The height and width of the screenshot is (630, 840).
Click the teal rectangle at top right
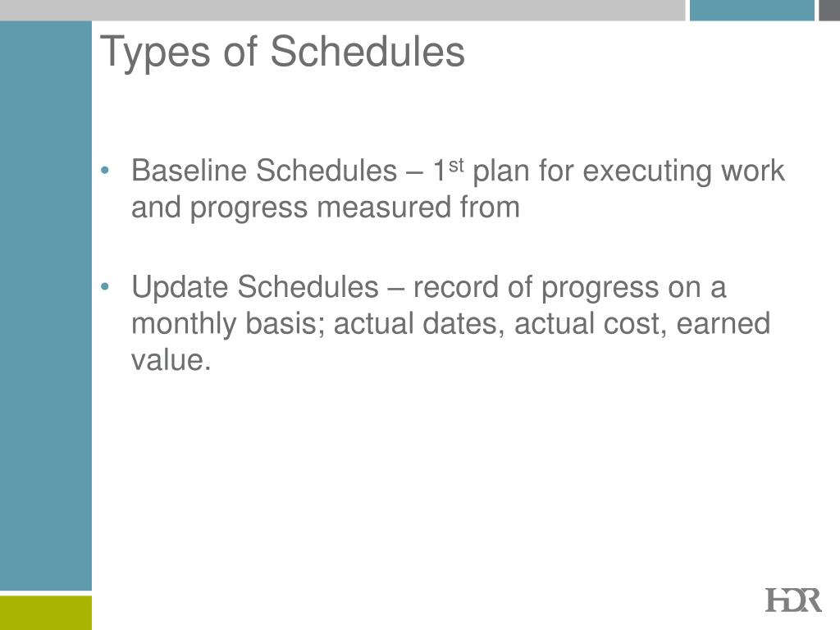(x=751, y=10)
